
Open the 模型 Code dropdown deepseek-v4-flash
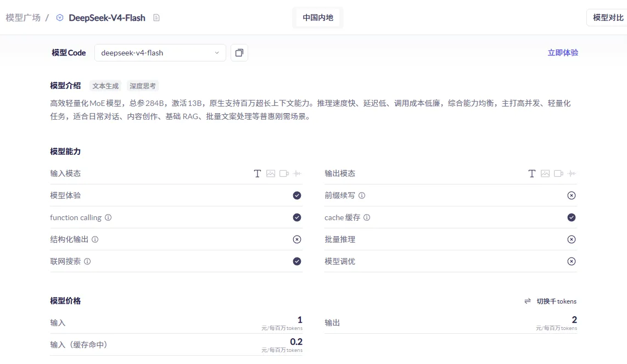(160, 53)
